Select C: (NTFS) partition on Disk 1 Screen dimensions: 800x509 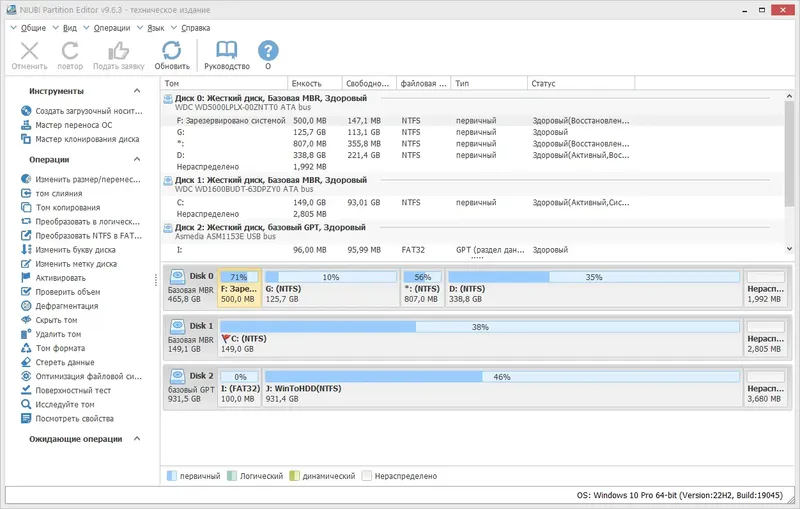480,337
